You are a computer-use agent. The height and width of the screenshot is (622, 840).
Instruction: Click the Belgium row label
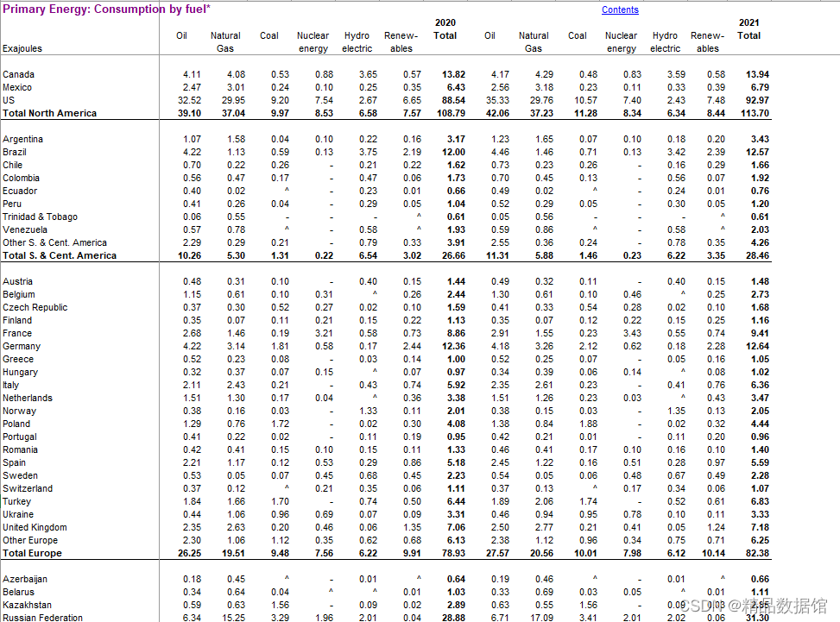point(19,294)
